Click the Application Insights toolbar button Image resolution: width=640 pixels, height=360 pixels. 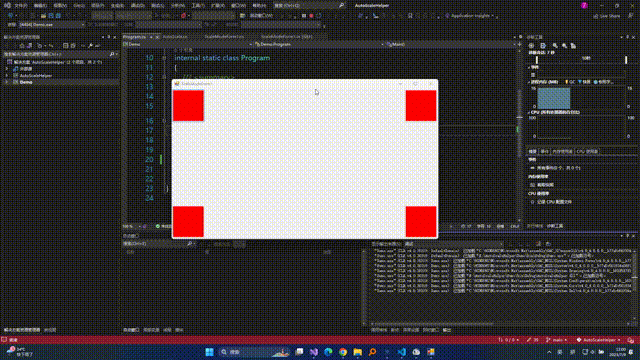(x=470, y=16)
